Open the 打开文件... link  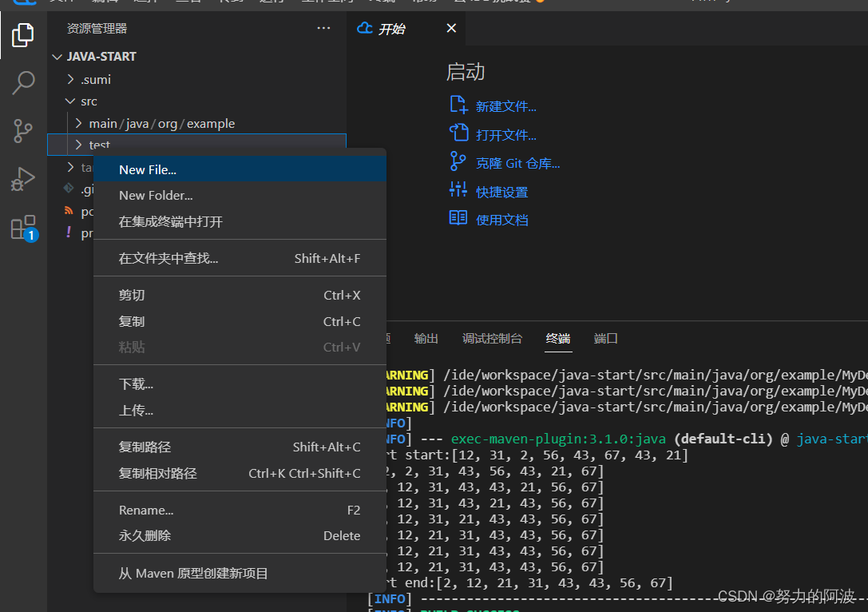click(506, 135)
